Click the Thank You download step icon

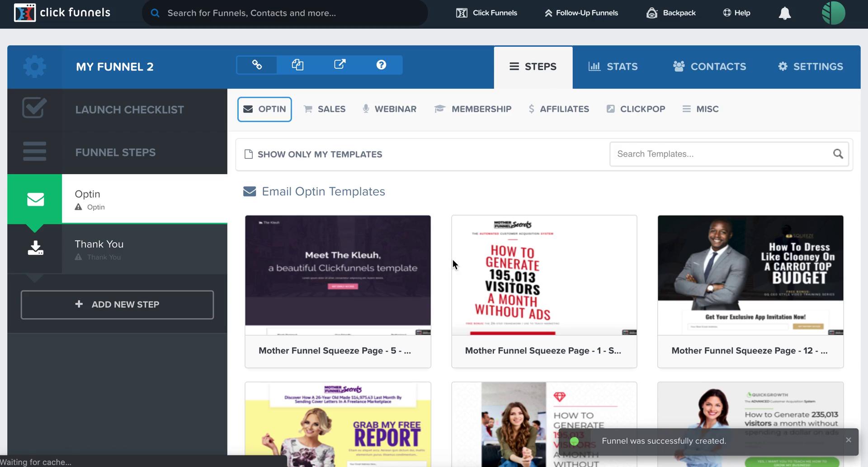click(x=35, y=248)
